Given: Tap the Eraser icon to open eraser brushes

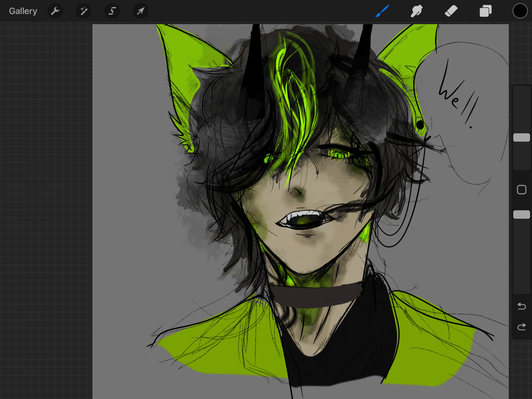Looking at the screenshot, I should click(x=451, y=11).
